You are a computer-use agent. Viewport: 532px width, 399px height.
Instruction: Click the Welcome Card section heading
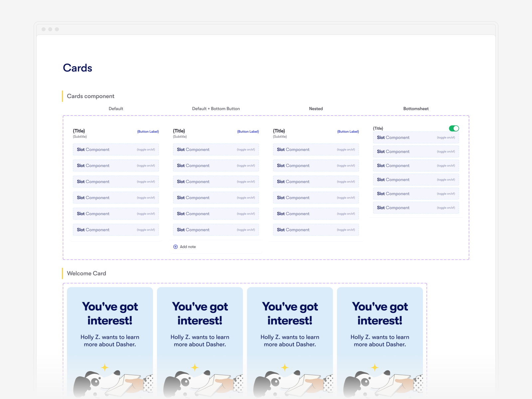click(86, 273)
